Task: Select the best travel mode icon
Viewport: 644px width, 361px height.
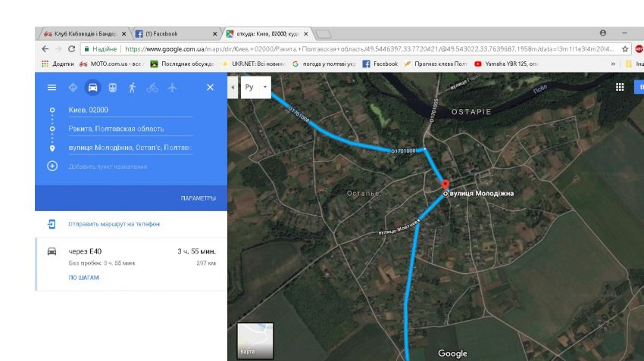Action: (73, 88)
